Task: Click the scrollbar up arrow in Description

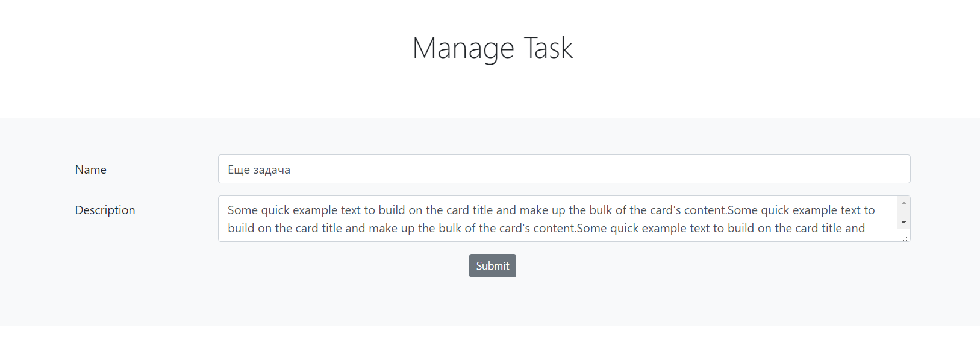Action: (x=904, y=203)
